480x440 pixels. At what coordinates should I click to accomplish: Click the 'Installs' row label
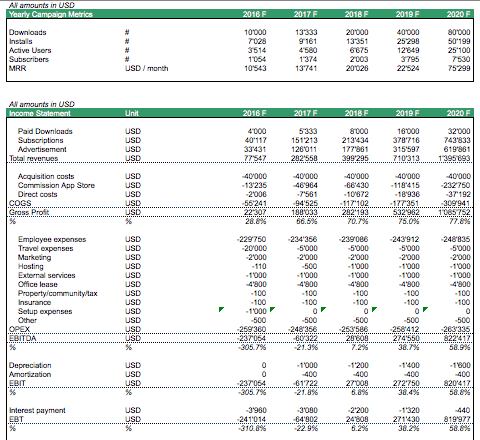pyautogui.click(x=21, y=41)
